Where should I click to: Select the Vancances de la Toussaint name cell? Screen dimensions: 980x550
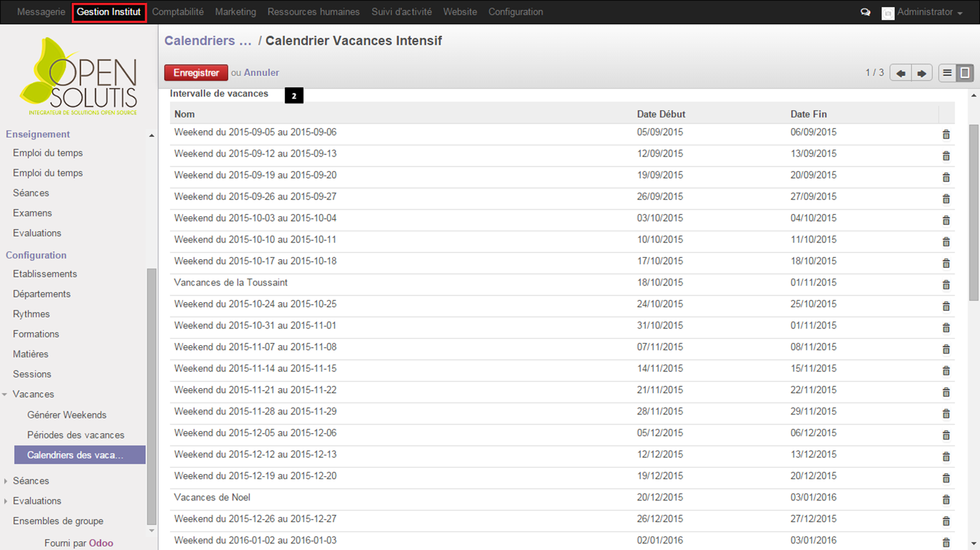pyautogui.click(x=231, y=283)
